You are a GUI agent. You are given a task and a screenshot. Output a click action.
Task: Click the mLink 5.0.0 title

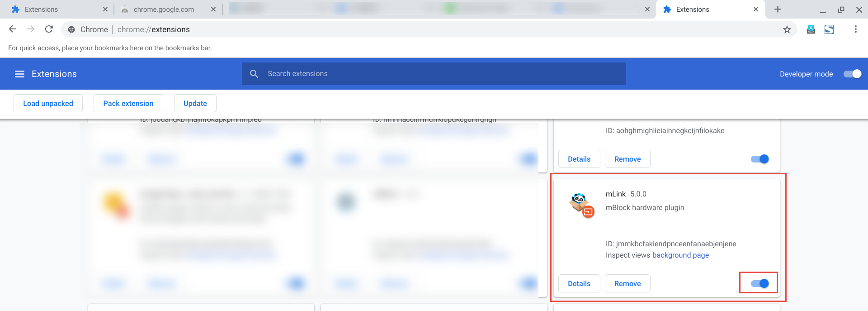(626, 194)
